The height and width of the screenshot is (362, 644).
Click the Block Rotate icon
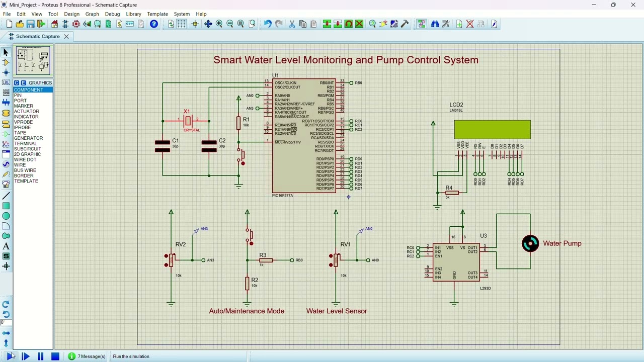(x=348, y=24)
